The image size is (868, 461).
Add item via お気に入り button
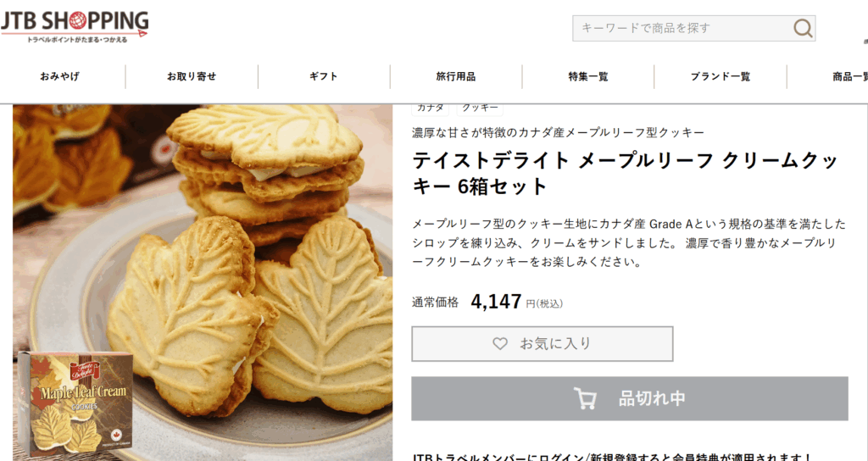(x=542, y=344)
